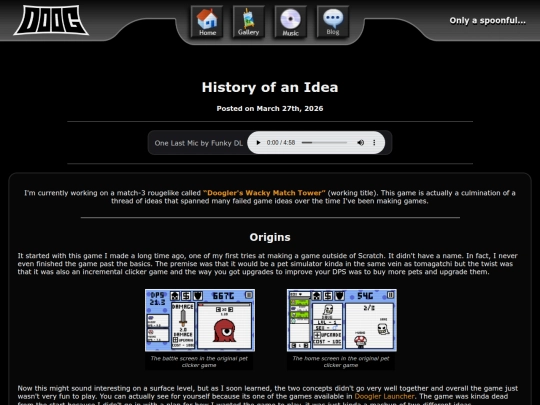Open the Music section disc icon
The width and height of the screenshot is (540, 405).
[x=290, y=21]
